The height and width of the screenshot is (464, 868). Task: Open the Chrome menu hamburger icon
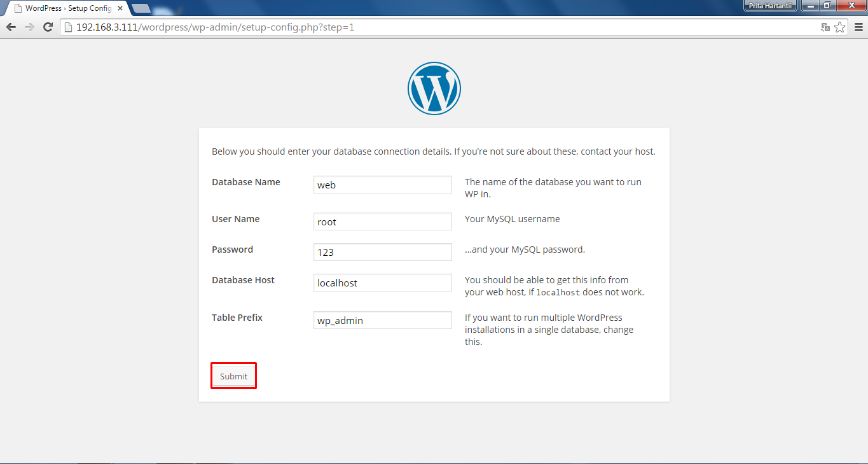(x=858, y=27)
